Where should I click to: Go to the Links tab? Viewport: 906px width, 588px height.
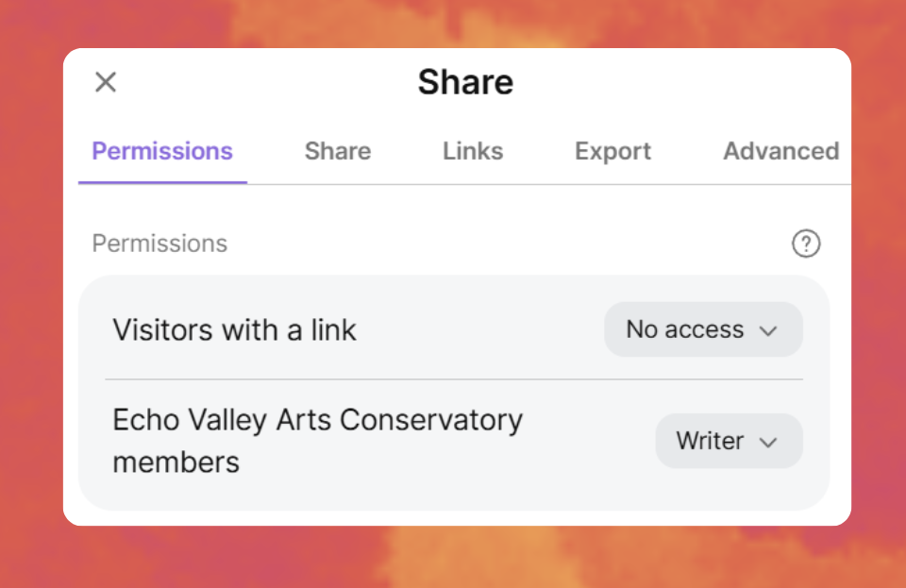pos(473,151)
